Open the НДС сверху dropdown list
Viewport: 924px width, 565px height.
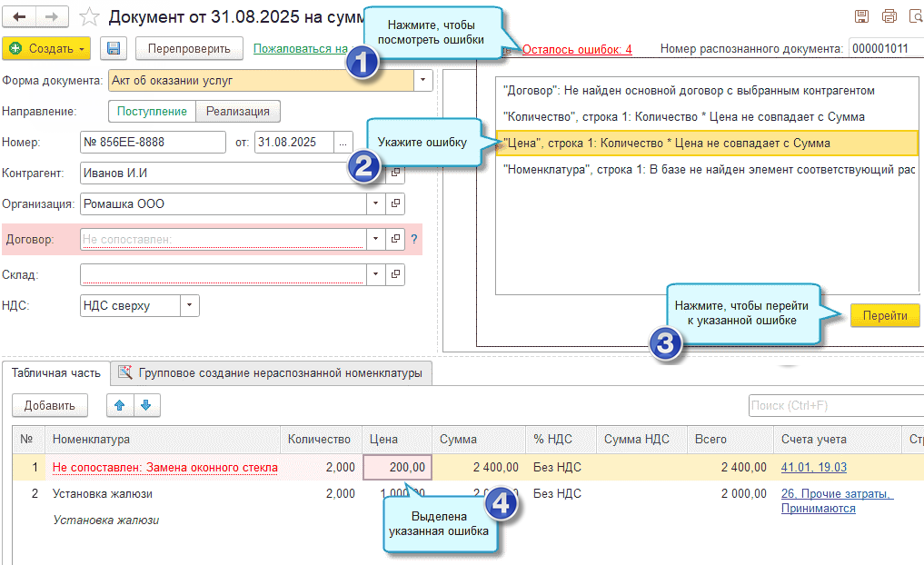tap(189, 306)
